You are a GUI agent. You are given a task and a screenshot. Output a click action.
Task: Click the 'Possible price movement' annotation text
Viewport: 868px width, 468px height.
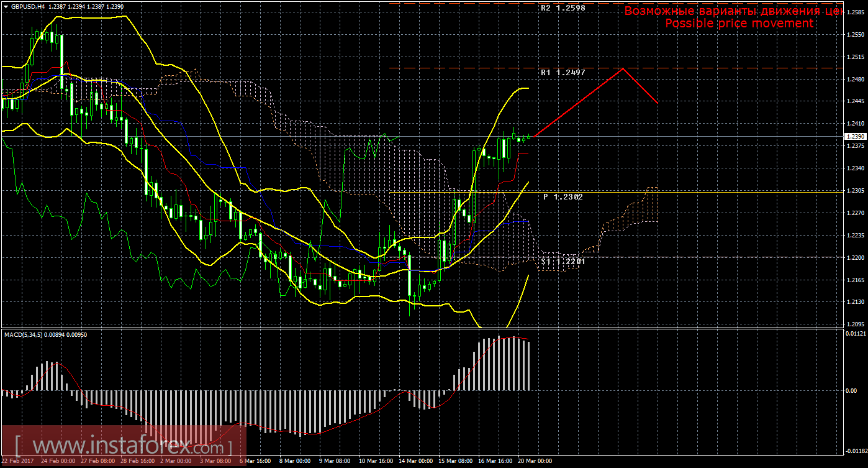click(739, 23)
